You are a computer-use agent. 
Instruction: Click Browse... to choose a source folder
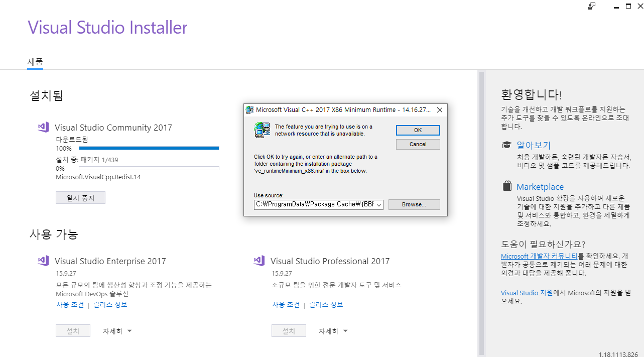point(414,204)
